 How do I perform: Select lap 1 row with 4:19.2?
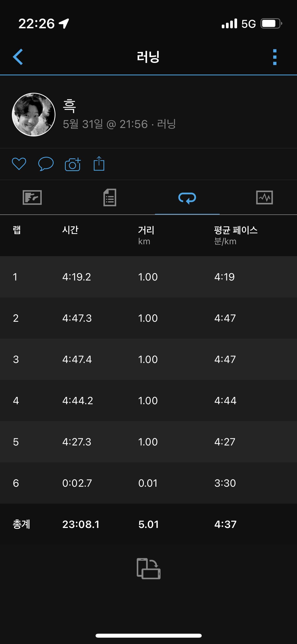pyautogui.click(x=148, y=277)
